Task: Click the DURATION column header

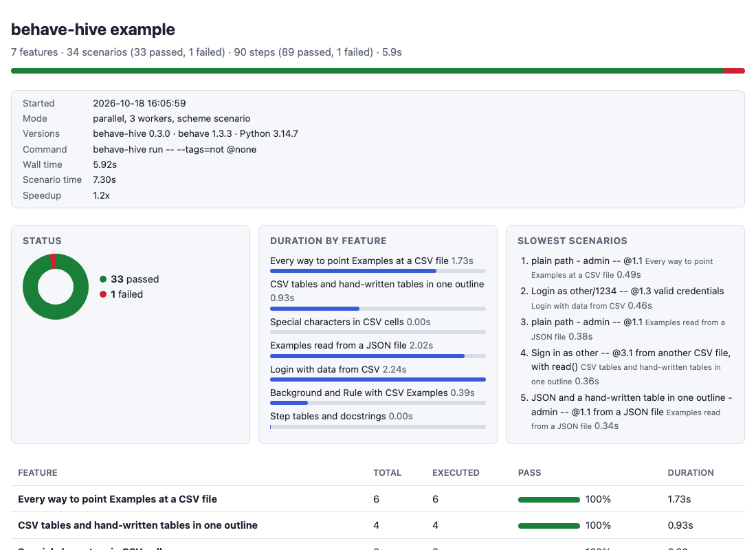Action: (691, 473)
